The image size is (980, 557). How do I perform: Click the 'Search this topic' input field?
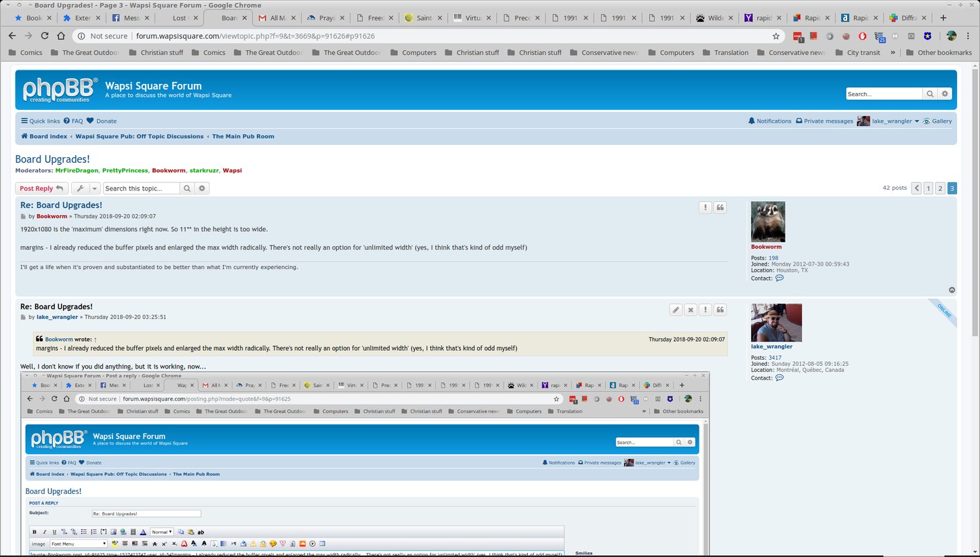142,188
